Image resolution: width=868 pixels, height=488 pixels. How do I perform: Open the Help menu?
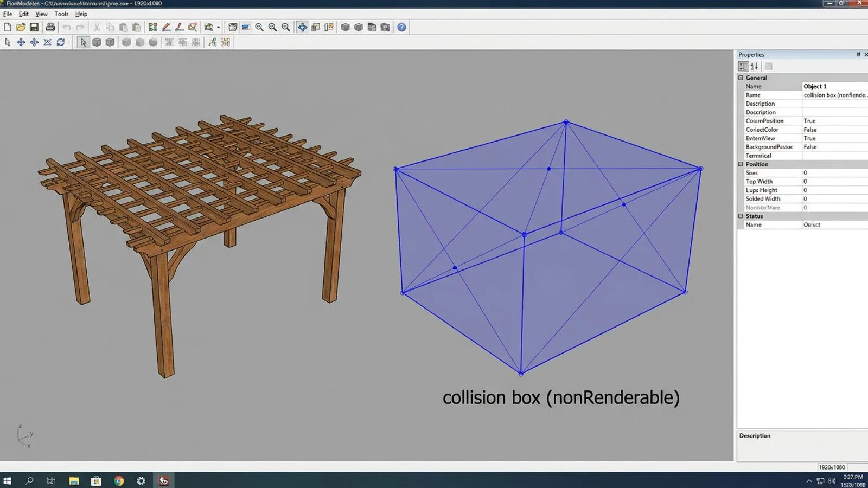81,14
